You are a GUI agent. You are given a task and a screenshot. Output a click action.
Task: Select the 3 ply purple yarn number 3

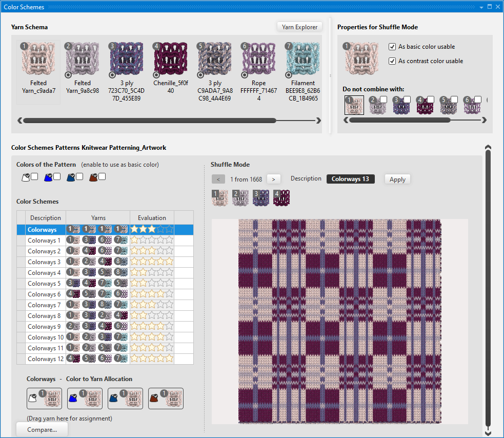(x=126, y=59)
